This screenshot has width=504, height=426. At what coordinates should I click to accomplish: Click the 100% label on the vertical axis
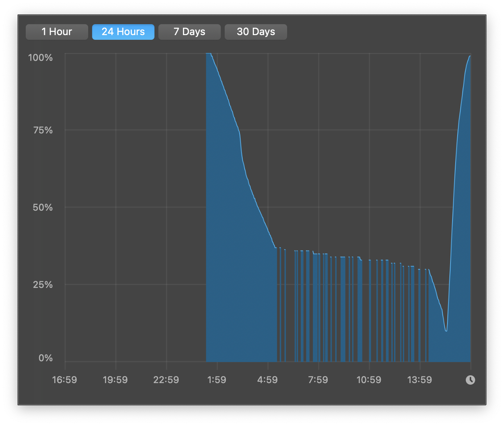pyautogui.click(x=41, y=58)
